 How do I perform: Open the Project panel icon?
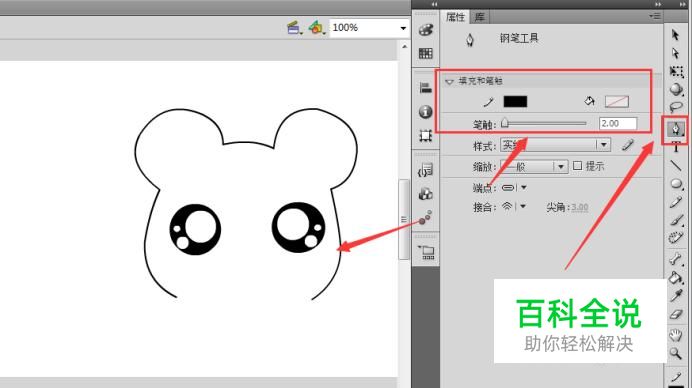(x=427, y=252)
